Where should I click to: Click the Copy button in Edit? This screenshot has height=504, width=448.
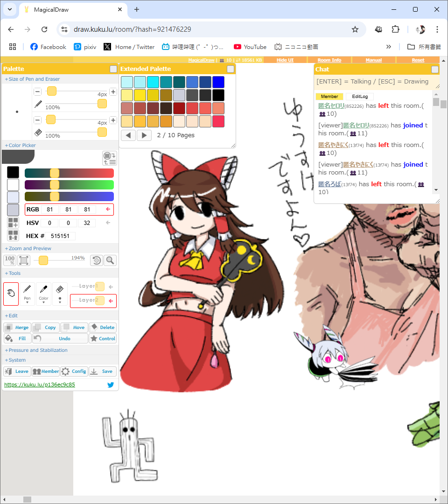(46, 328)
